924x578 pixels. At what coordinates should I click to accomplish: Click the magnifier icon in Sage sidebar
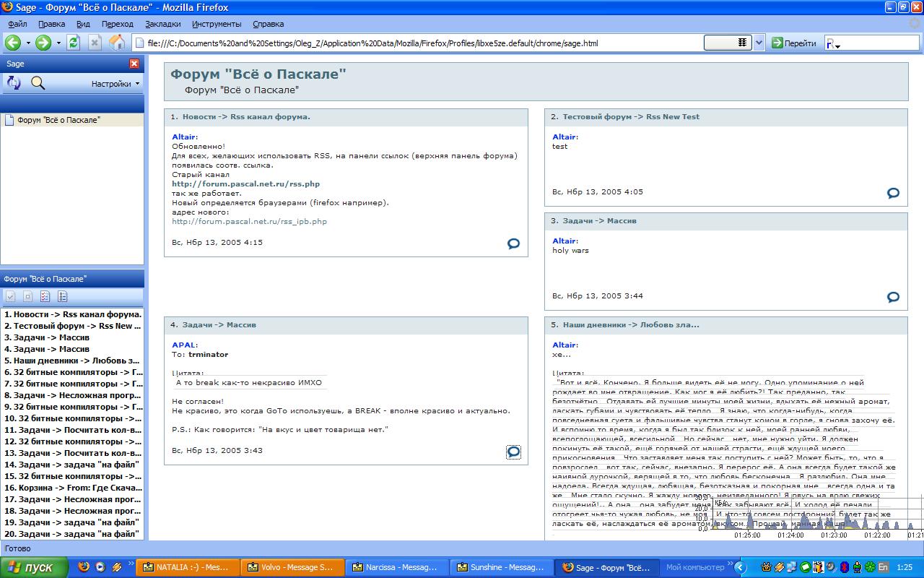(x=38, y=83)
